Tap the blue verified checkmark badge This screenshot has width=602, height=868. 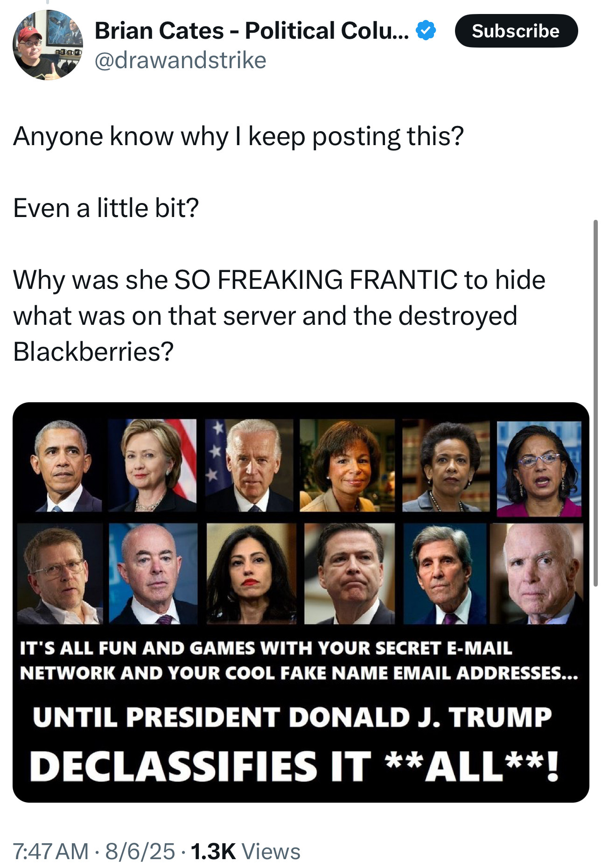coord(426,31)
